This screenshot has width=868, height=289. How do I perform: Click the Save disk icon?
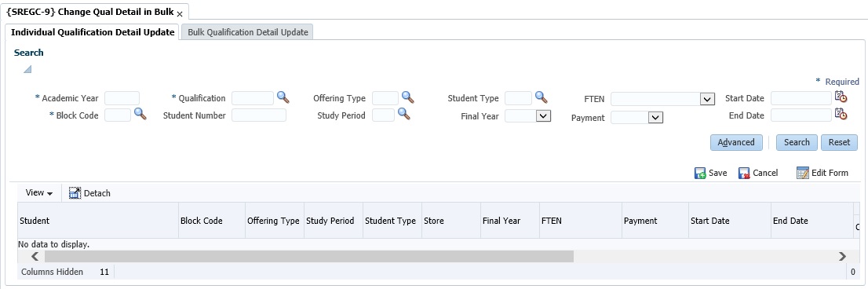click(700, 174)
